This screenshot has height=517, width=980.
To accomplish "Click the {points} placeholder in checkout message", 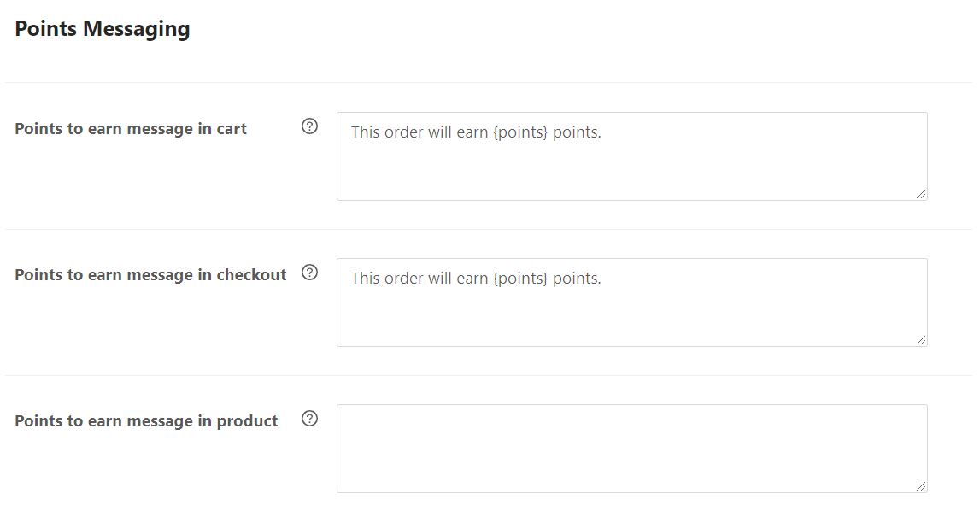I will [x=520, y=279].
